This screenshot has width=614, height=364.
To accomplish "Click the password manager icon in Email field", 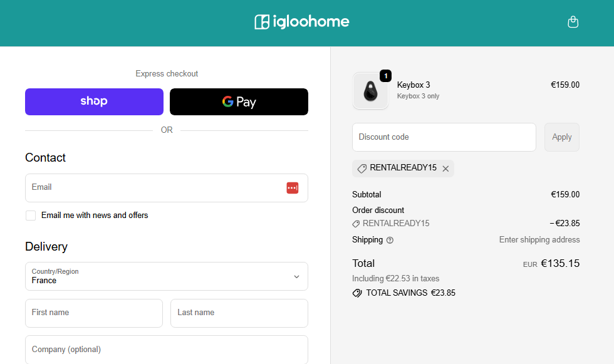I will (x=292, y=188).
